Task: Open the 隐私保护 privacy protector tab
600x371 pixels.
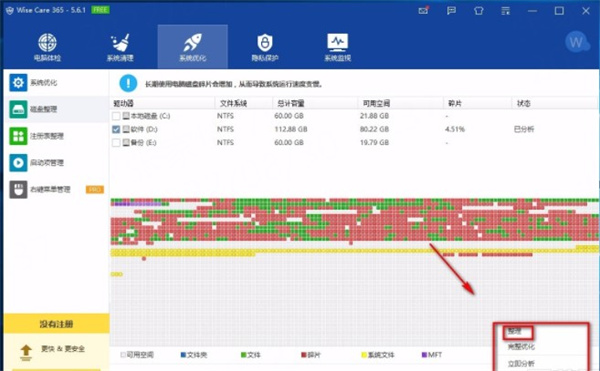Action: coord(265,47)
